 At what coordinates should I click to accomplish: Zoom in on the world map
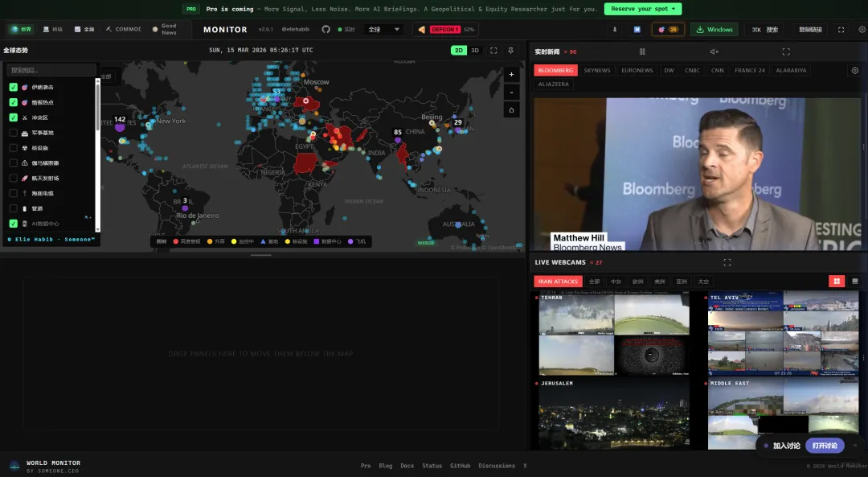pyautogui.click(x=511, y=74)
